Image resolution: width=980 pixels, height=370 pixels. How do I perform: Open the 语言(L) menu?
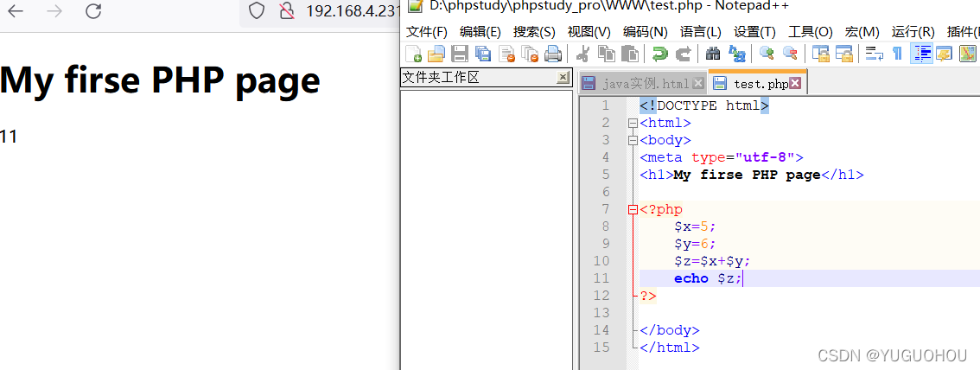point(701,32)
